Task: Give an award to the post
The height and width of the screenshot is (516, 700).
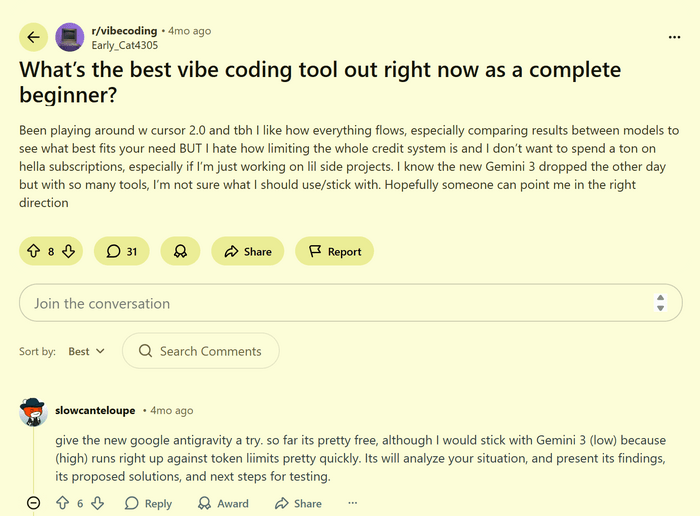Action: coord(180,252)
